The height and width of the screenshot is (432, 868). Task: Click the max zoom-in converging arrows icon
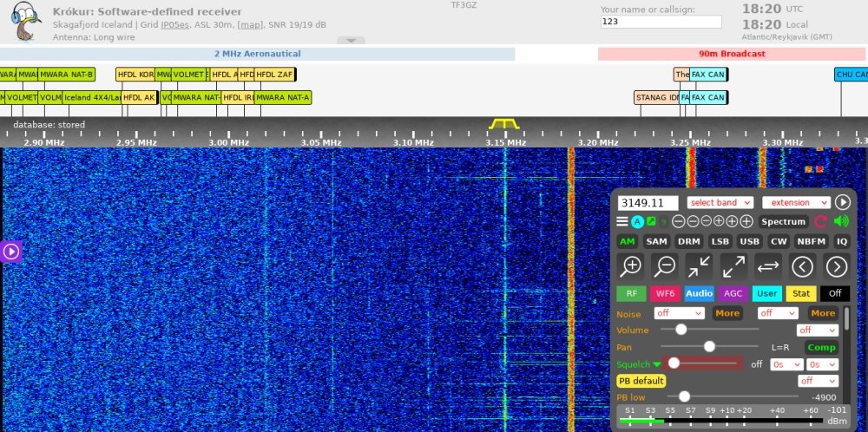tap(699, 266)
